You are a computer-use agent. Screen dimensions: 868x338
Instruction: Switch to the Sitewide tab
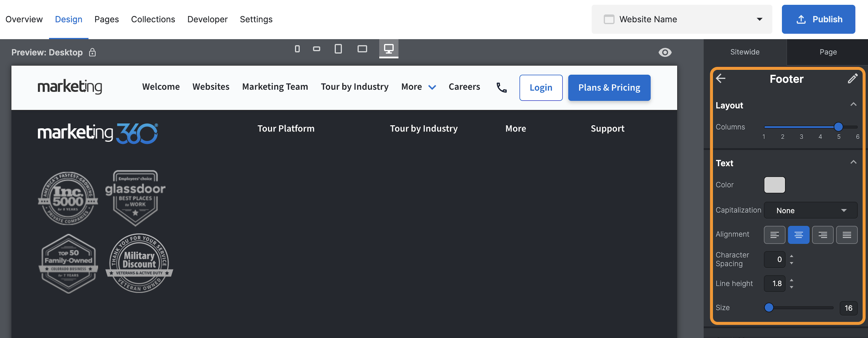[x=745, y=52]
